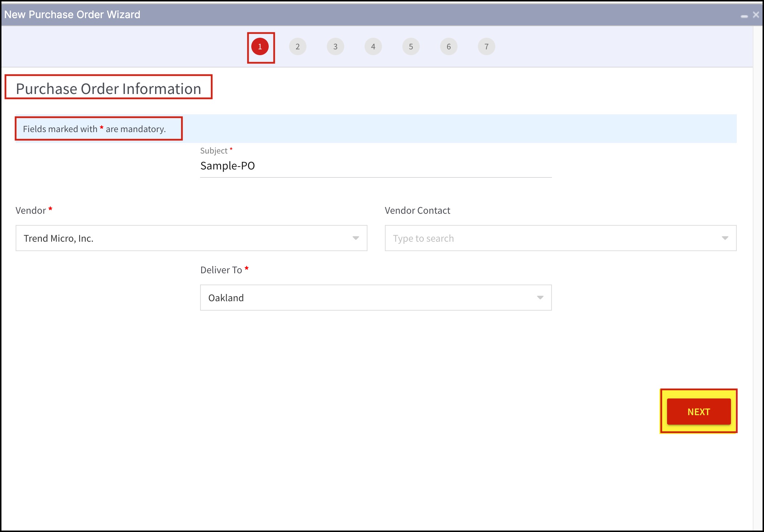Expand the Vendor dropdown arrow

coord(355,238)
